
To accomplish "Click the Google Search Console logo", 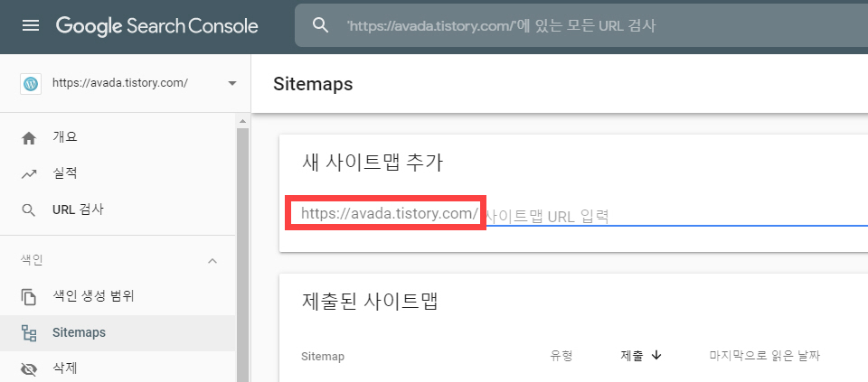I will (156, 25).
